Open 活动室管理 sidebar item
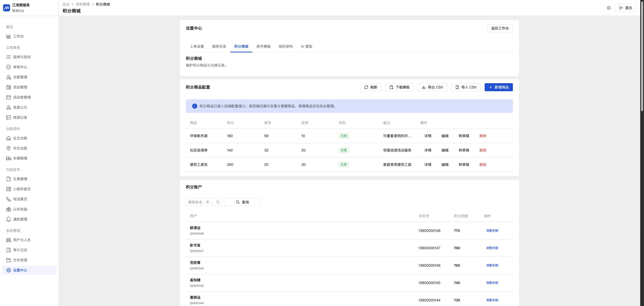 29,97
